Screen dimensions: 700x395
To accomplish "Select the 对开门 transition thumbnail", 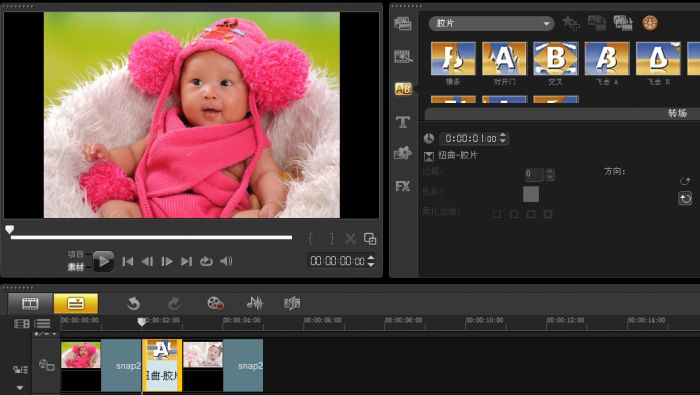I will point(504,58).
